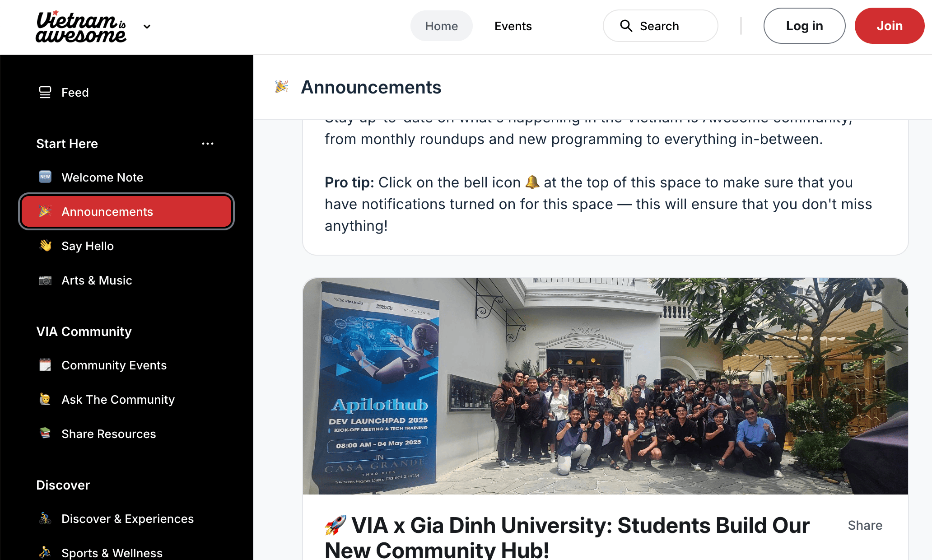Image resolution: width=932 pixels, height=560 pixels.
Task: Click the Ask The Community icon
Action: [45, 399]
